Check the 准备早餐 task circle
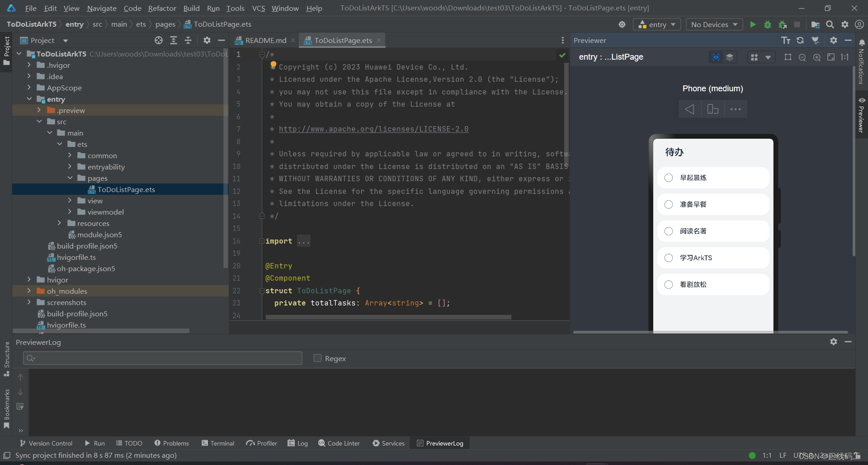This screenshot has width=868, height=465. click(x=669, y=205)
